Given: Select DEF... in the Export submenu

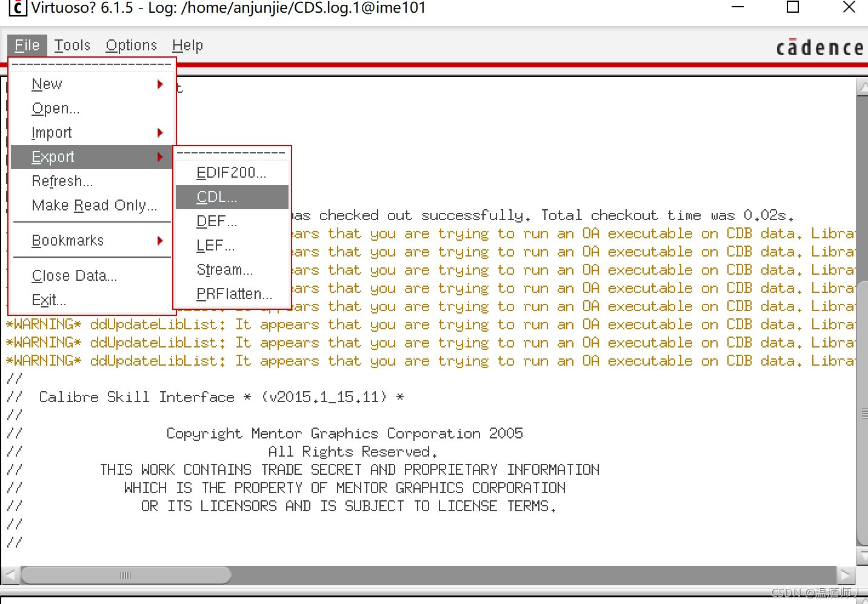Looking at the screenshot, I should click(216, 221).
